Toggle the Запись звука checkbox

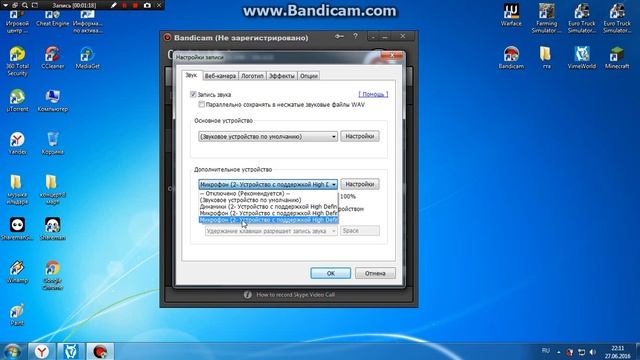pos(193,94)
